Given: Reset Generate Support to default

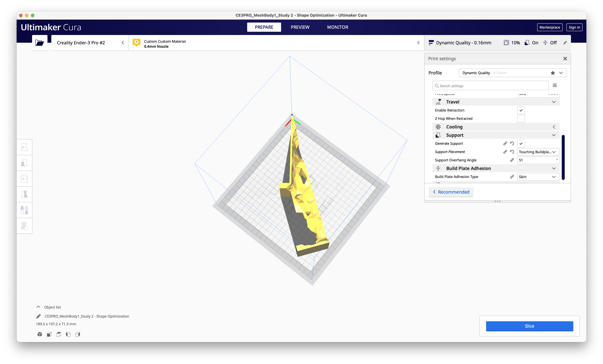Looking at the screenshot, I should click(512, 144).
